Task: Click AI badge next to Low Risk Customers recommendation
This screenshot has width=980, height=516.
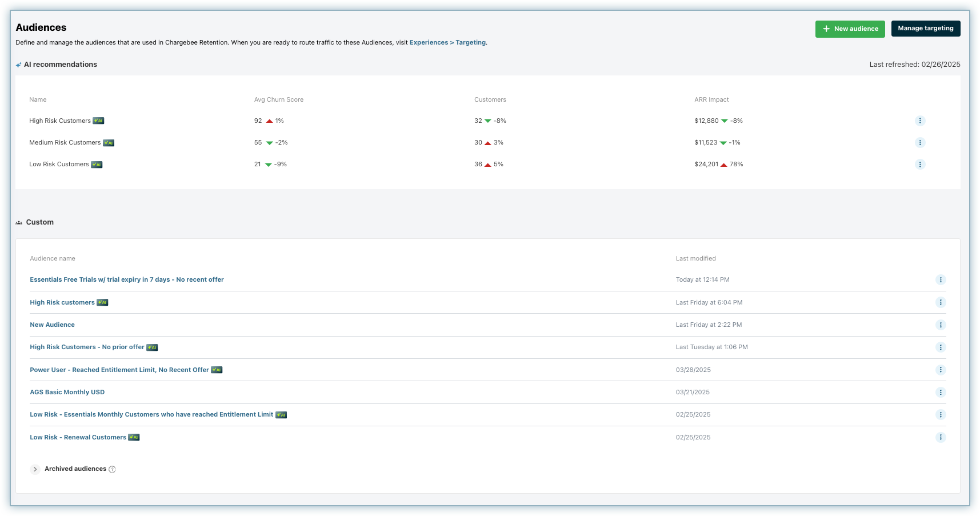Action: click(x=97, y=165)
